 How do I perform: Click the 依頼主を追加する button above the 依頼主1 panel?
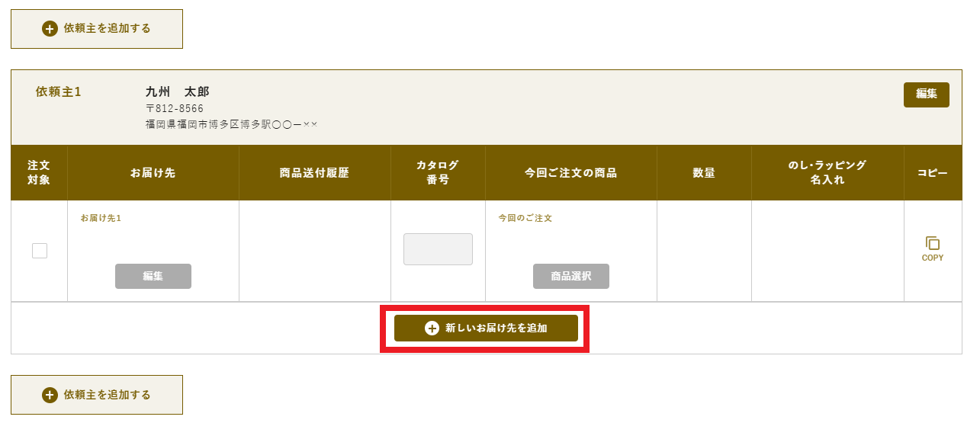coord(97,29)
